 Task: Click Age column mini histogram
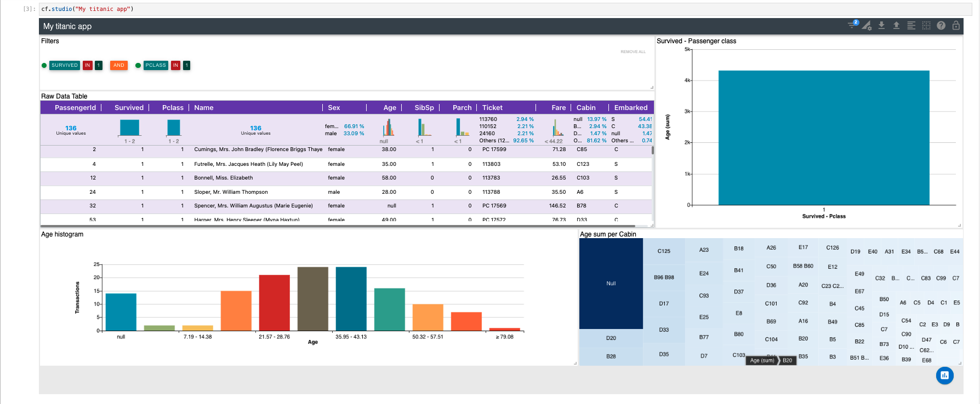pyautogui.click(x=388, y=128)
